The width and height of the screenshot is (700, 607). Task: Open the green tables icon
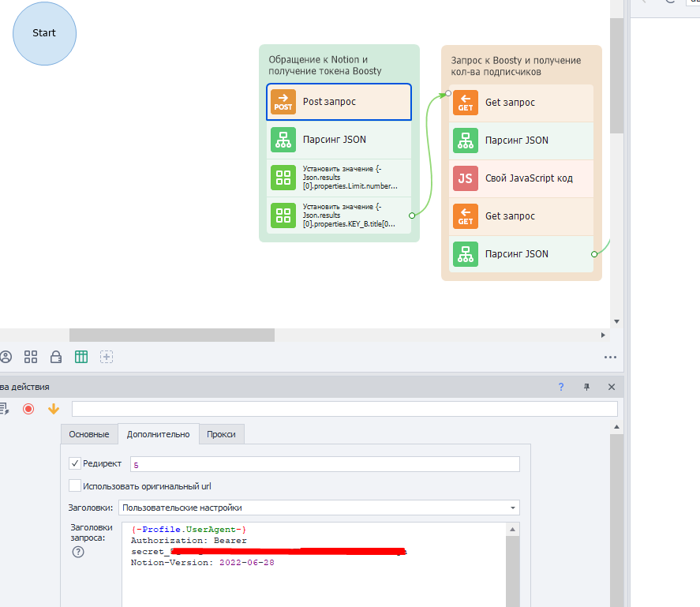pyautogui.click(x=81, y=357)
